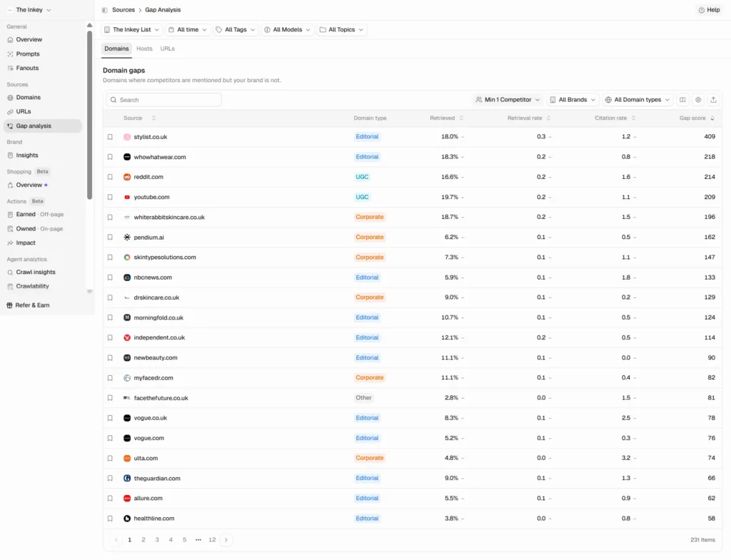Bookmark the nbcnews.com row
The image size is (731, 560).
coord(110,278)
